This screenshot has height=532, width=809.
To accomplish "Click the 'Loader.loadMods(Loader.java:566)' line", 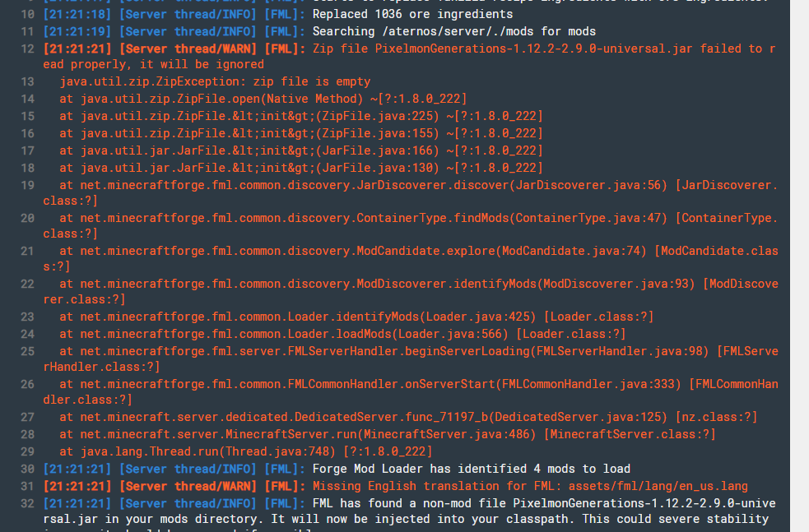I will [x=342, y=335].
